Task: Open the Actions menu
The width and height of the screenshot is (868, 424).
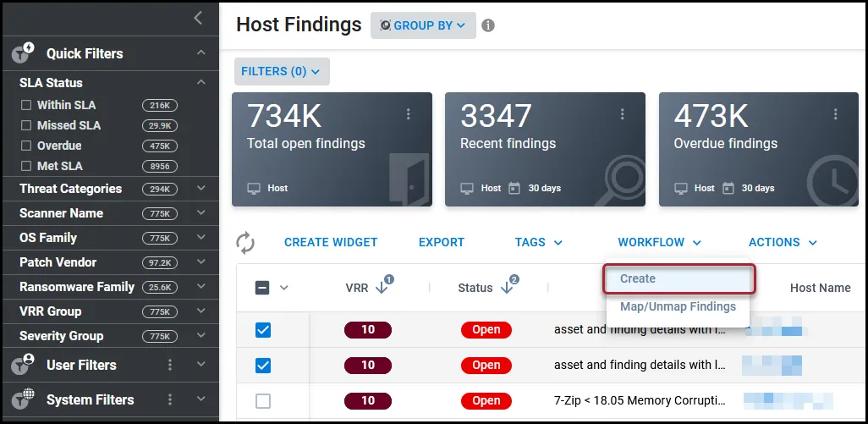Action: (x=783, y=242)
